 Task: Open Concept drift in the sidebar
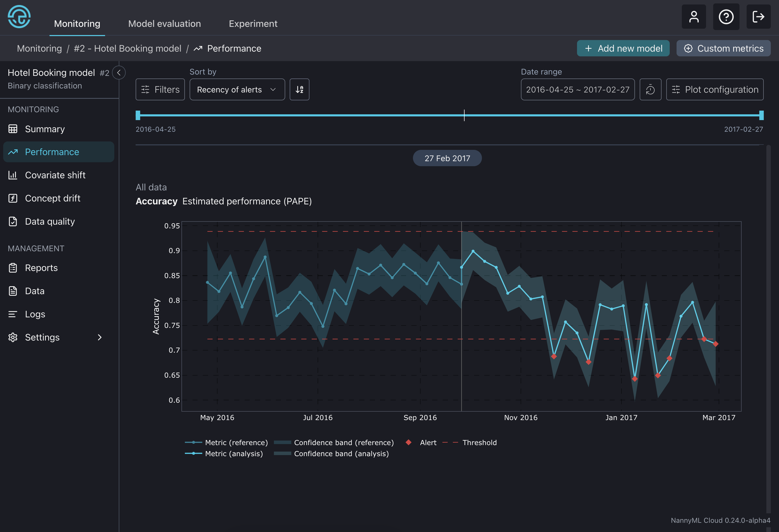53,198
